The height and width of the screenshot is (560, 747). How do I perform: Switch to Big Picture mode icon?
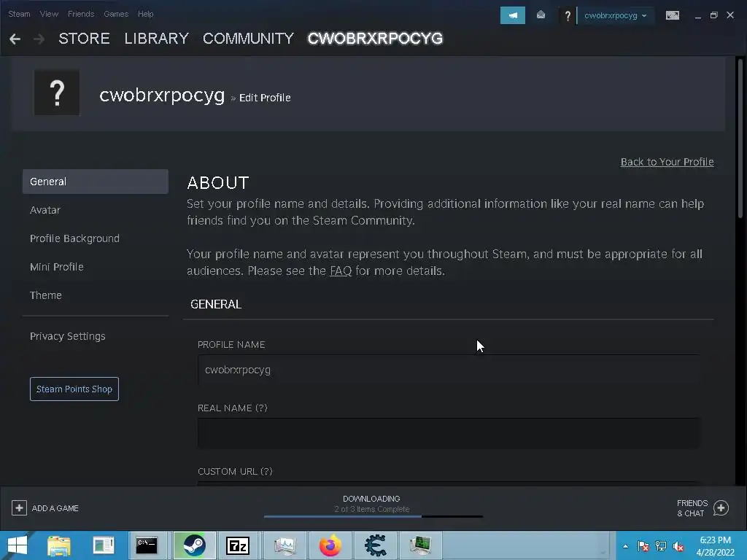coord(672,15)
